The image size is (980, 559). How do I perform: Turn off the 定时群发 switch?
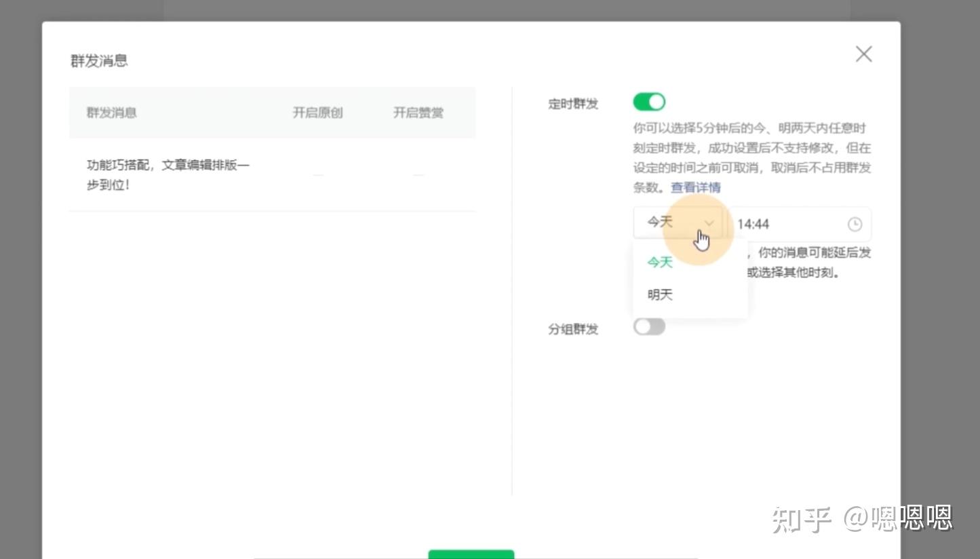tap(649, 102)
